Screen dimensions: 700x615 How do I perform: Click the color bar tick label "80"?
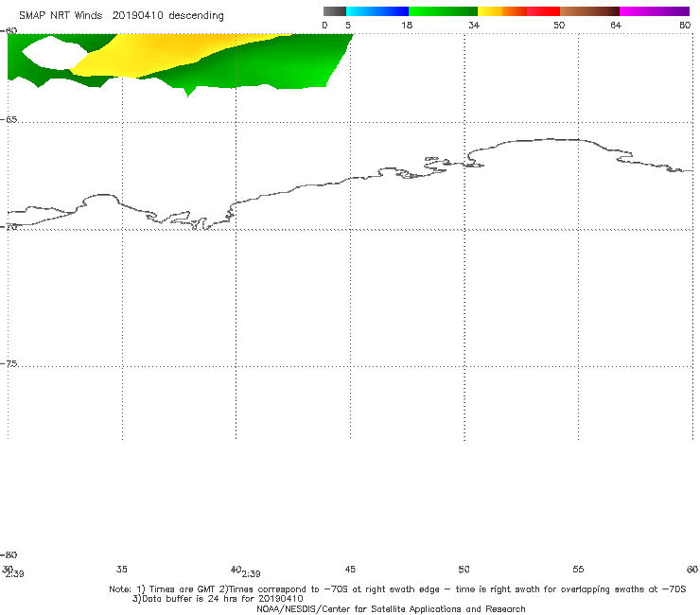[685, 26]
